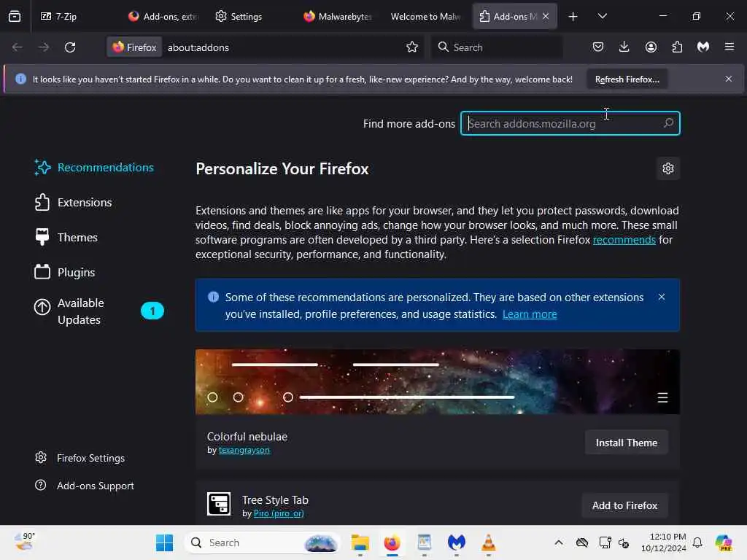Open taskbar clock and date
747x560 pixels.
[x=664, y=542]
